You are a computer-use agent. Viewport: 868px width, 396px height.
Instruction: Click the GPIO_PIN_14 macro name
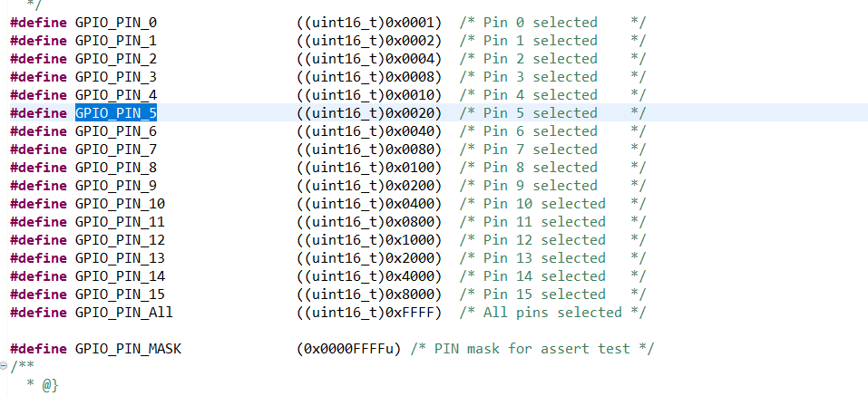click(x=120, y=276)
